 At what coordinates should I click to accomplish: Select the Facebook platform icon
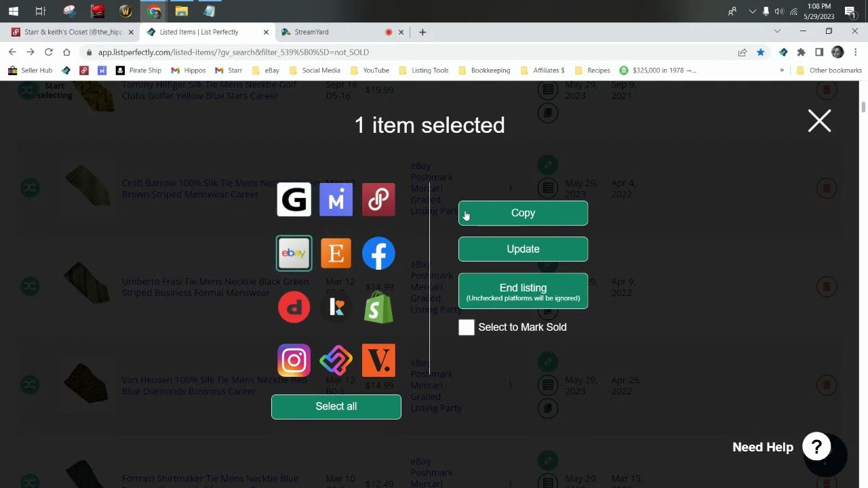[x=378, y=253]
